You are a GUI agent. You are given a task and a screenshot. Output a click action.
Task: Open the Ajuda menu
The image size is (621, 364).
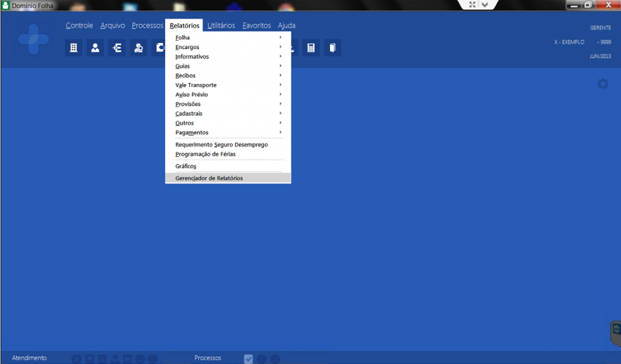tap(286, 25)
